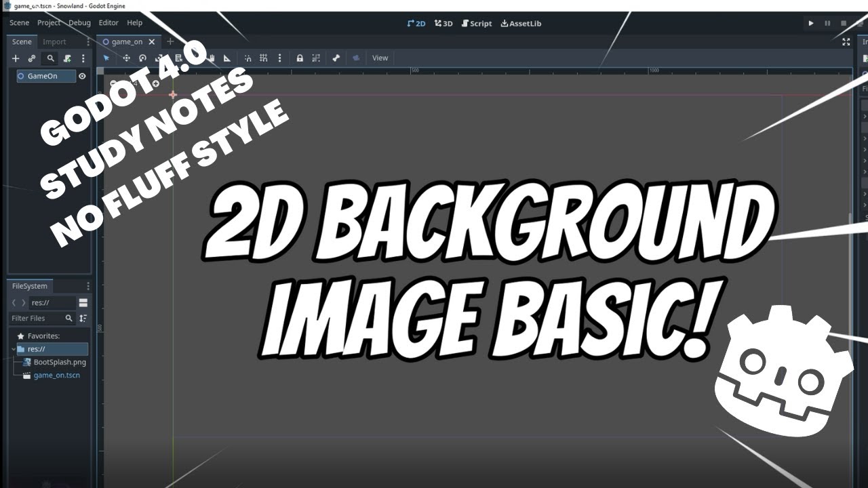This screenshot has width=868, height=488.
Task: Toggle visibility of the GameOn node
Action: pyautogui.click(x=82, y=77)
